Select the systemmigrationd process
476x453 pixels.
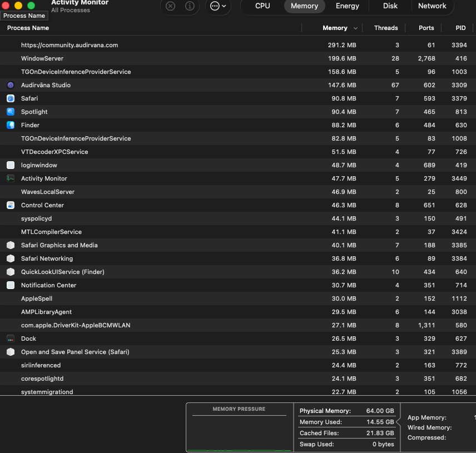coord(238,391)
